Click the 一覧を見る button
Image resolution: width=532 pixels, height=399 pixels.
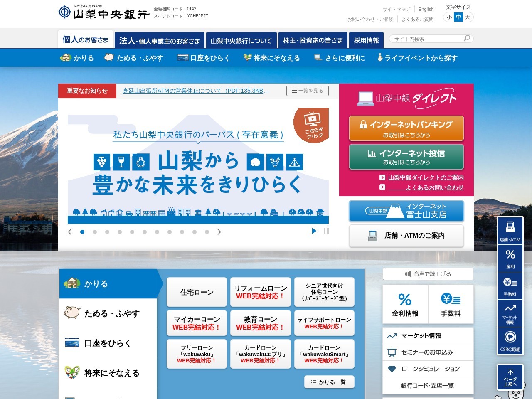(x=308, y=91)
